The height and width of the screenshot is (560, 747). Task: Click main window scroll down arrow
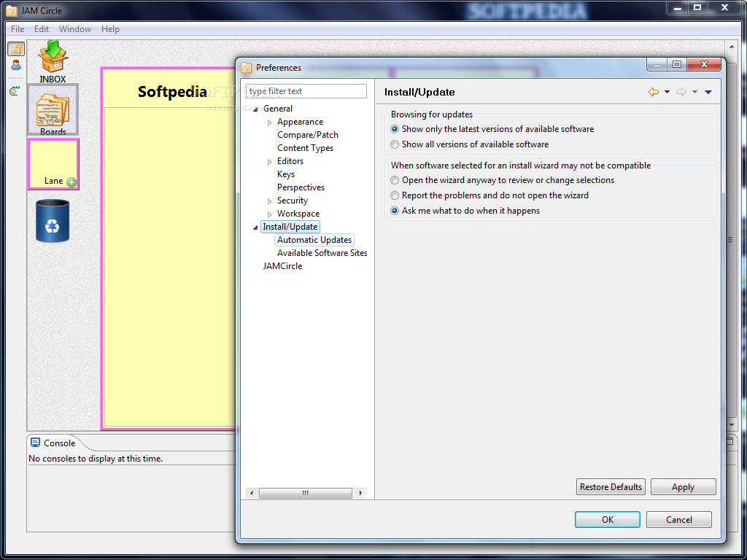coord(732,425)
